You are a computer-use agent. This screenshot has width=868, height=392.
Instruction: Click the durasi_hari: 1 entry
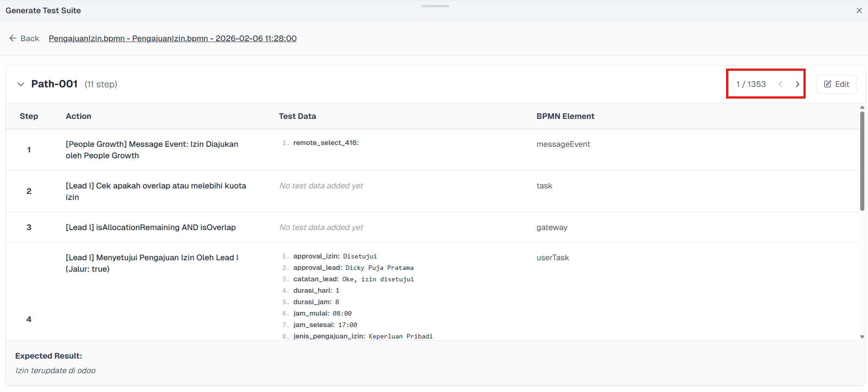[x=316, y=290]
